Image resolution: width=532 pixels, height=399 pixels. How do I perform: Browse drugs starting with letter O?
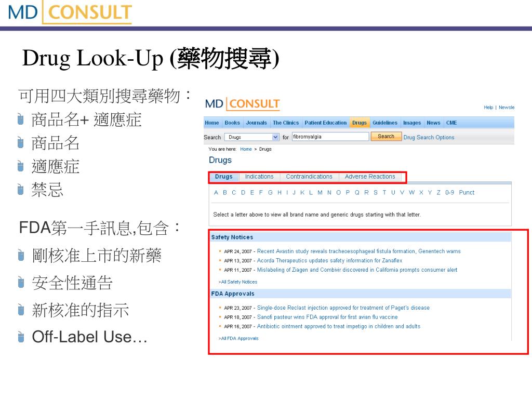pos(338,193)
